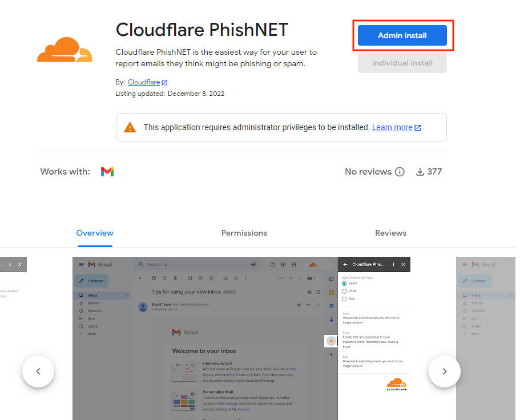The image size is (528, 420).
Task: Click the settings gear in the Gmail screenshot
Action: [x=284, y=264]
